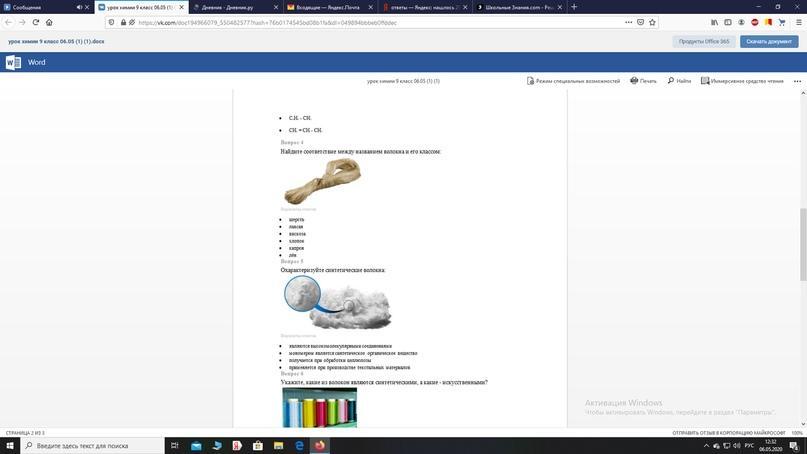This screenshot has height=454, width=807.
Task: Click the tracking protection shield icon
Action: [112, 23]
